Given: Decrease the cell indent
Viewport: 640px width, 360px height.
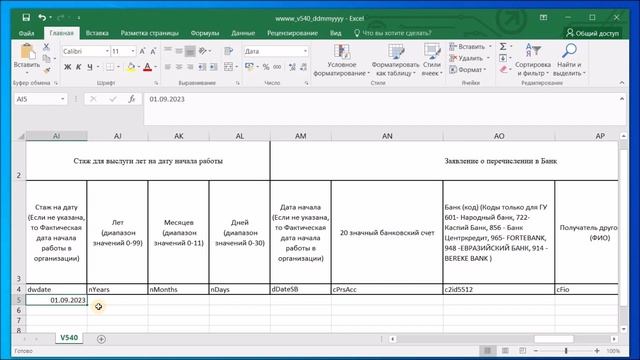Looking at the screenshot, I should 202,67.
